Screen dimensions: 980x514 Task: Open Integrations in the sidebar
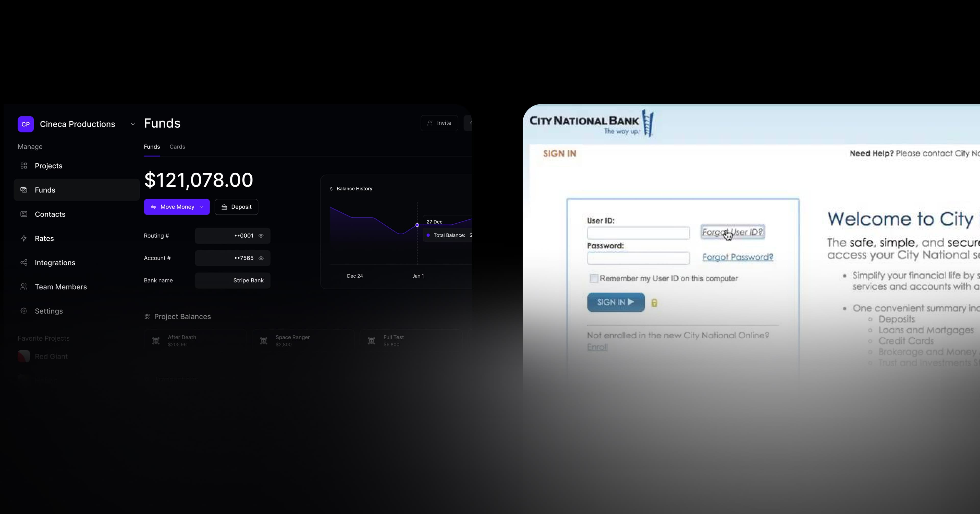click(77, 263)
